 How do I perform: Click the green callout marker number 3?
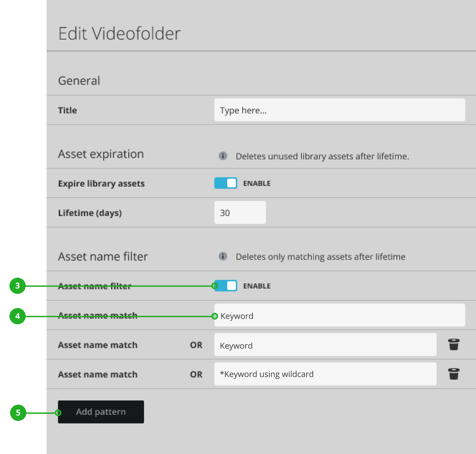(18, 286)
